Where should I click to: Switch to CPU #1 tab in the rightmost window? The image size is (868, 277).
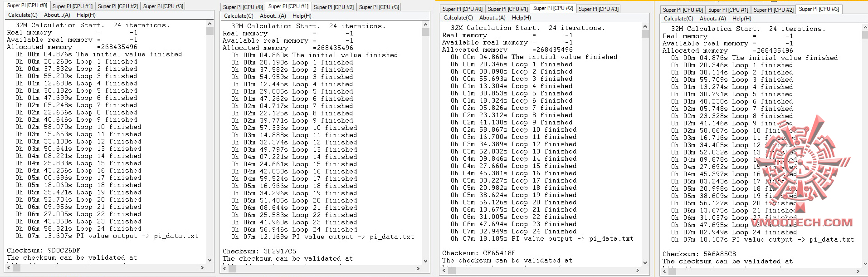[x=728, y=10]
